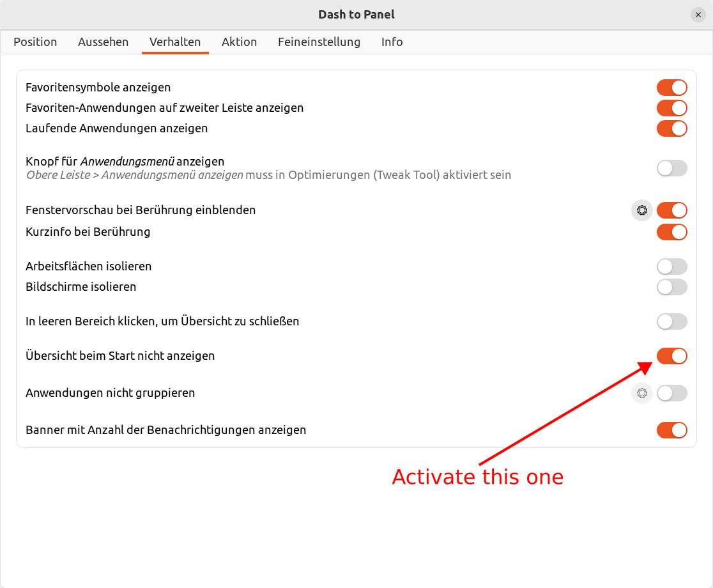Enable Anwendungen nicht gruppieren
This screenshot has height=588, width=713.
[671, 393]
